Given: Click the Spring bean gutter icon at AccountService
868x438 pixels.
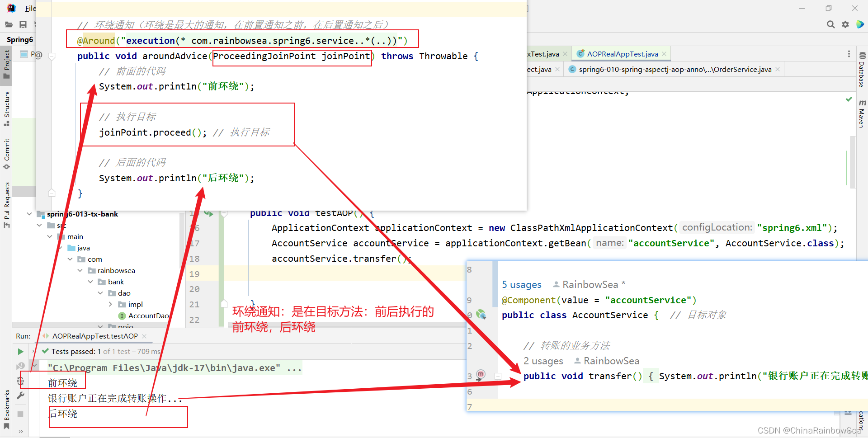Looking at the screenshot, I should point(481,314).
